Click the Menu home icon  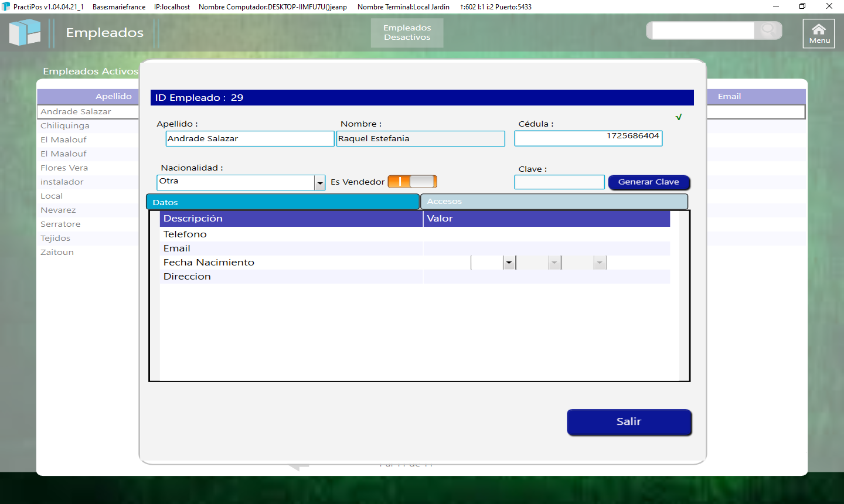point(818,33)
